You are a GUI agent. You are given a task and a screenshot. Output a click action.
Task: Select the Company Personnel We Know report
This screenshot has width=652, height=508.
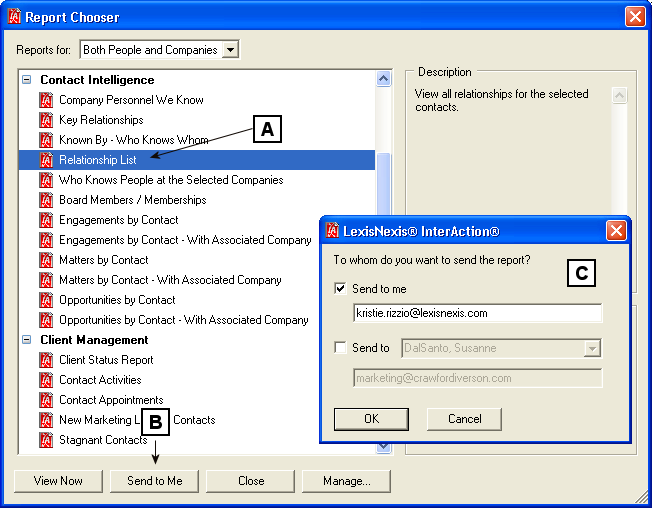(x=131, y=100)
